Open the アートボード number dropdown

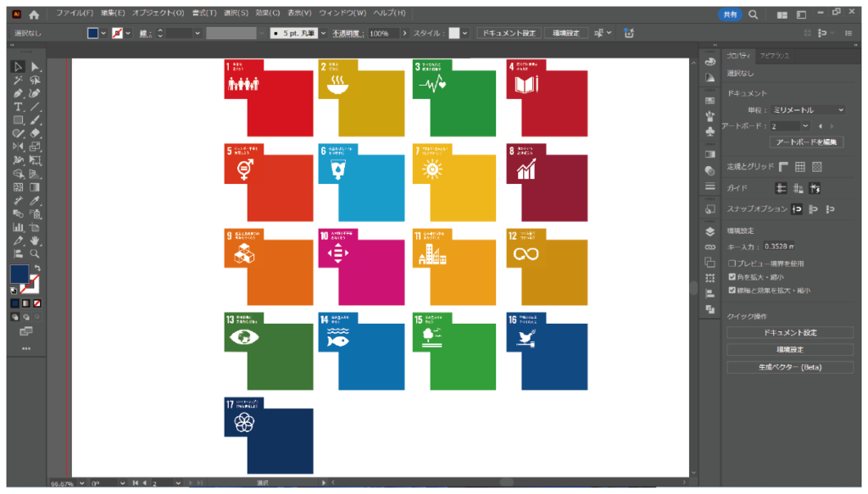pyautogui.click(x=805, y=126)
